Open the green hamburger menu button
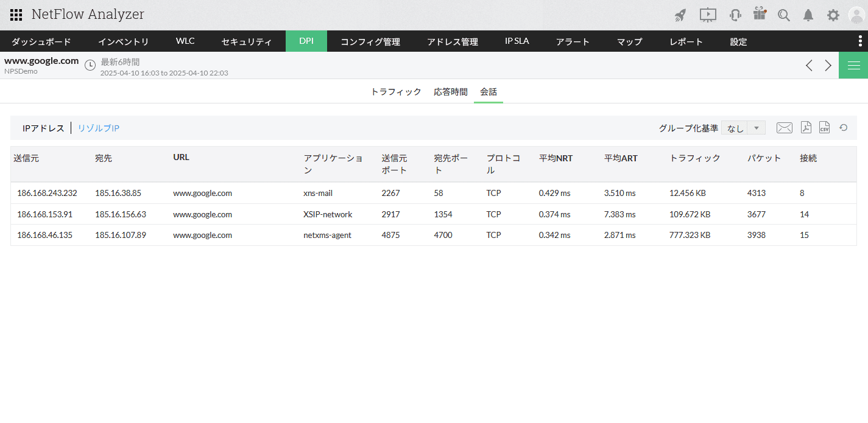The width and height of the screenshot is (868, 423). [x=853, y=65]
